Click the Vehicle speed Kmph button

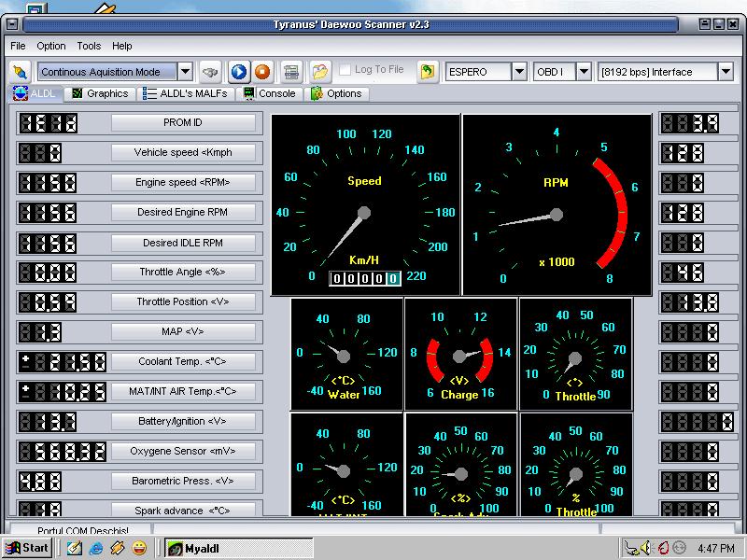click(x=183, y=152)
